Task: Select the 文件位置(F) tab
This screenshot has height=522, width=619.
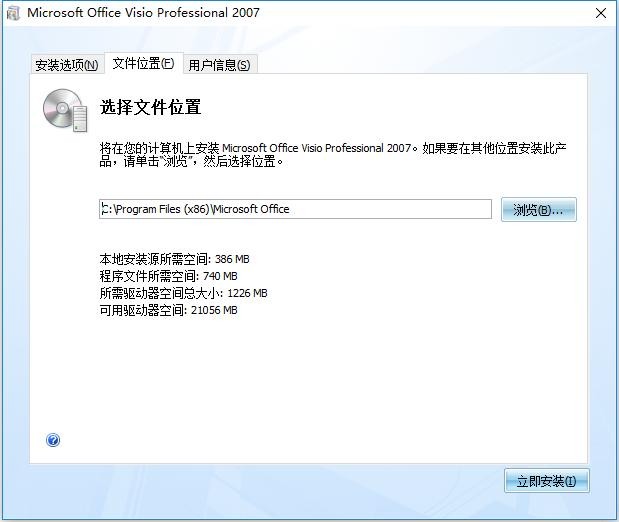Action: point(144,63)
